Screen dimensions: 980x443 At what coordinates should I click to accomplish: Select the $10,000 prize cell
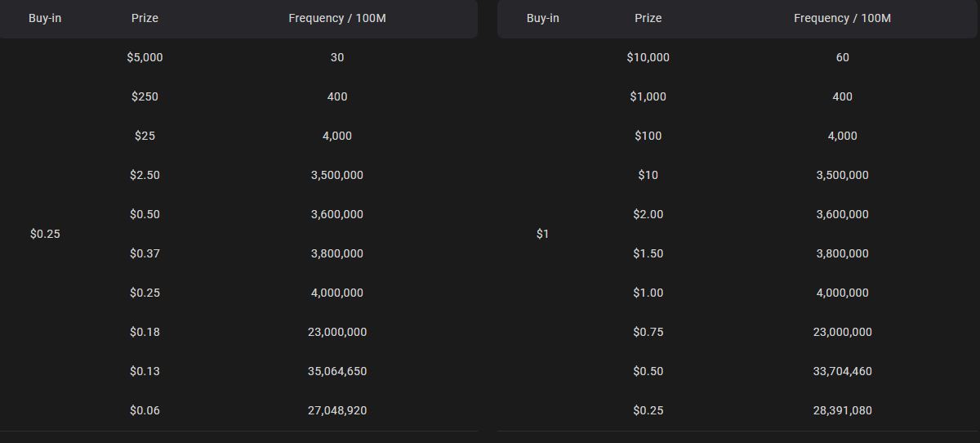coord(648,57)
